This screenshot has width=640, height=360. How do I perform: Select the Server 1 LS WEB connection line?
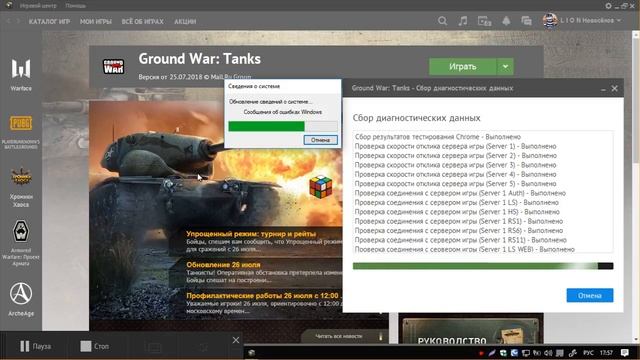click(464, 249)
